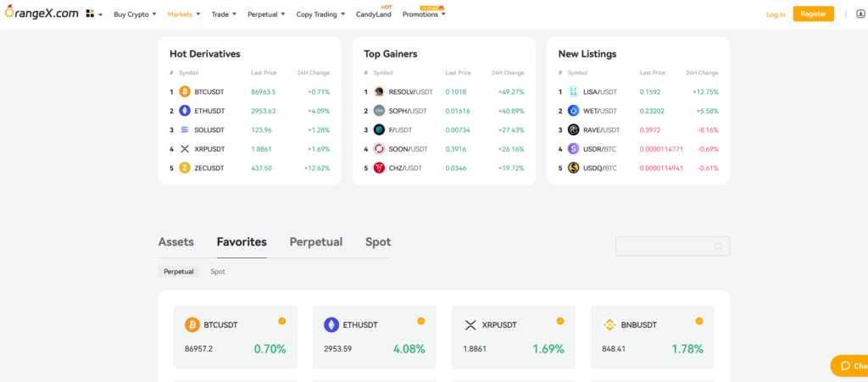Click the download app icon
868x382 pixels.
click(849, 14)
